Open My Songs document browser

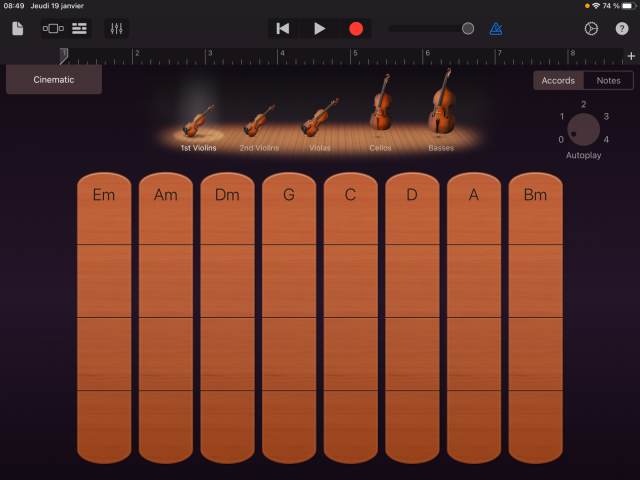point(17,28)
